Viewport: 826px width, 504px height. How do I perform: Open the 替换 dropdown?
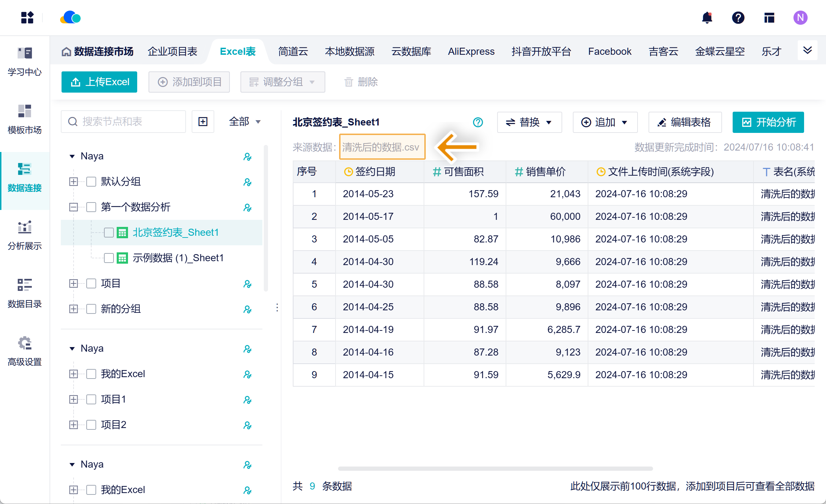click(x=529, y=122)
